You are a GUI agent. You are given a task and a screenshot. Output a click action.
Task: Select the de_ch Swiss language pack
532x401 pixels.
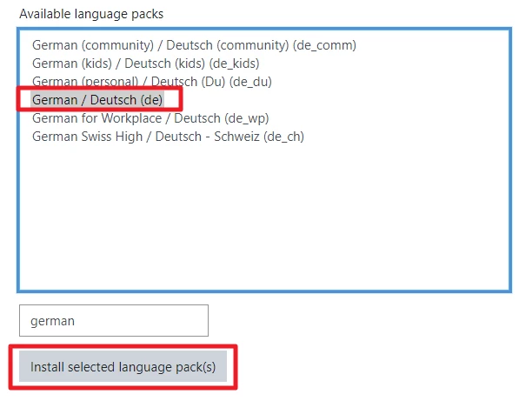pos(168,137)
